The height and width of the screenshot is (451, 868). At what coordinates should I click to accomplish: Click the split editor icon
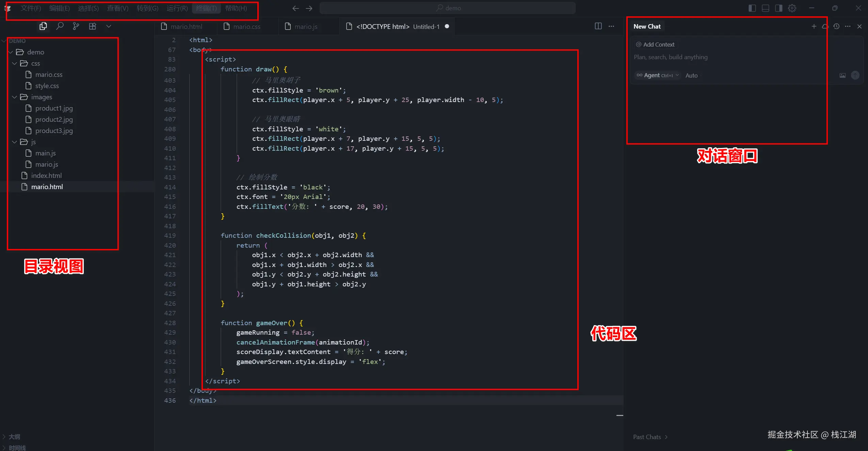(598, 26)
